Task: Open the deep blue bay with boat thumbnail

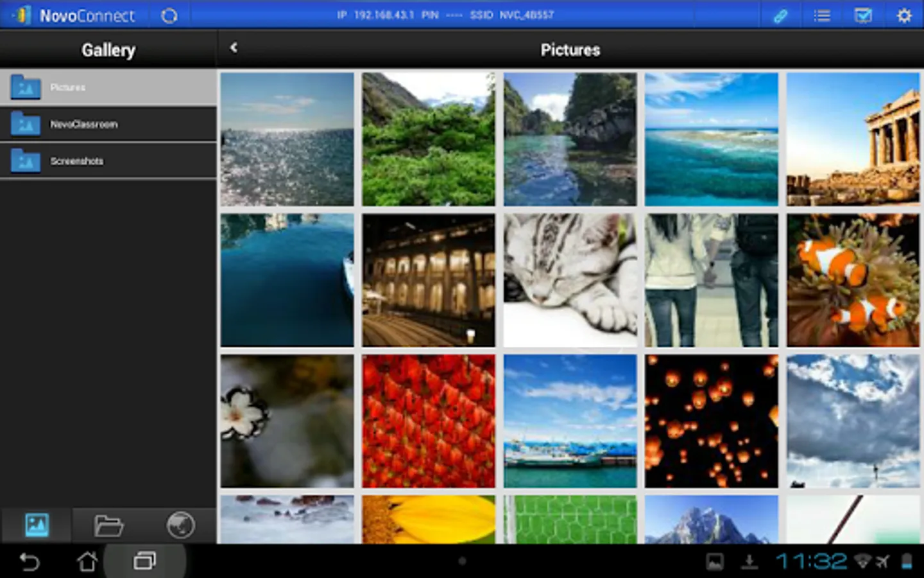Action: 287,280
